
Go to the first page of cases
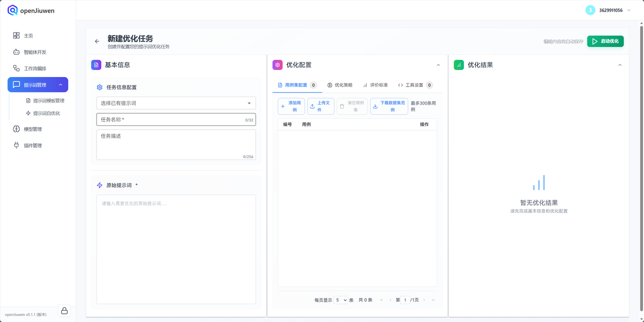point(382,300)
